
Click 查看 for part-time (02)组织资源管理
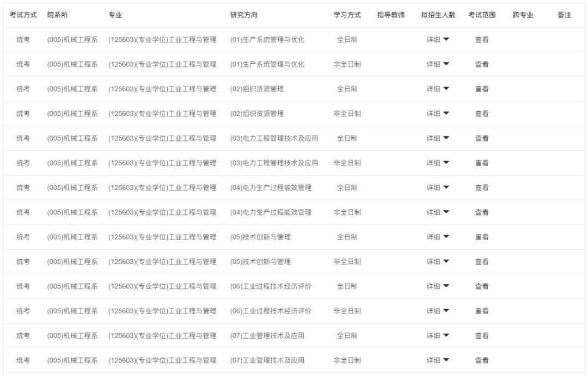click(x=482, y=114)
